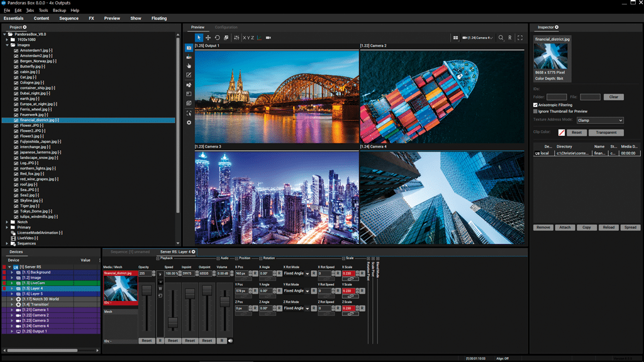The height and width of the screenshot is (362, 644).
Task: Open Texture Address Mode Clamp dropdown
Action: coord(599,120)
